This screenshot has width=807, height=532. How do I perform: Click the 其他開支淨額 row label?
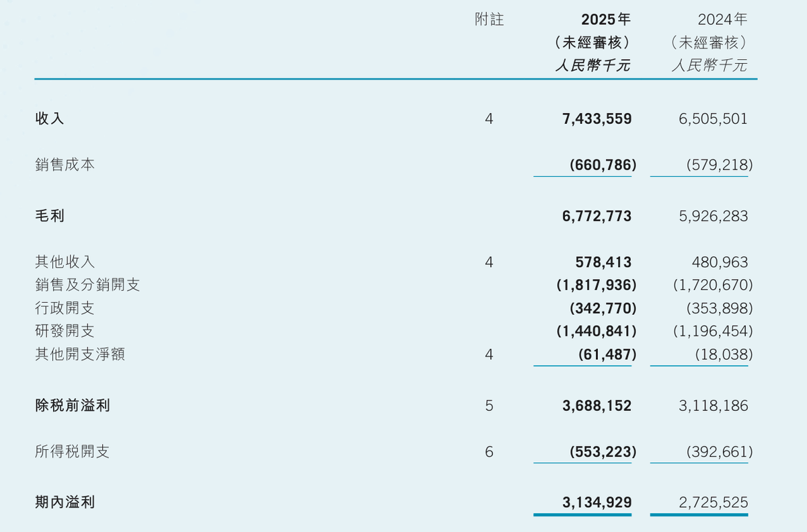79,354
